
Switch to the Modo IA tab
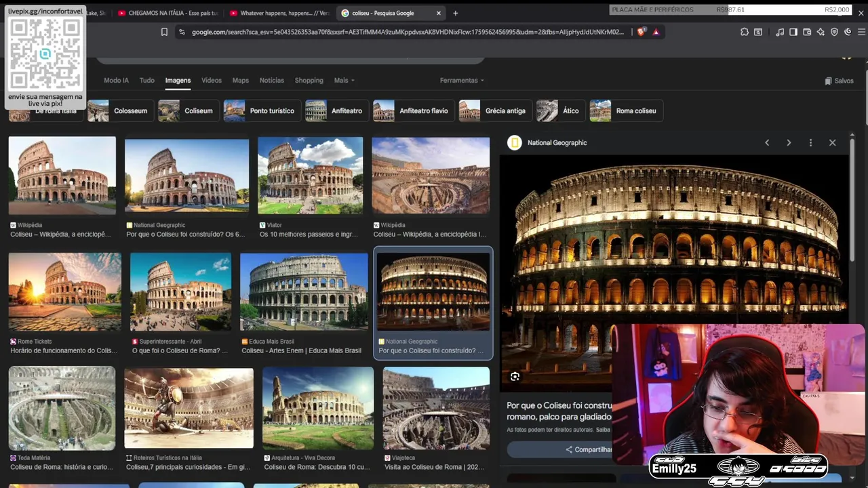point(116,81)
